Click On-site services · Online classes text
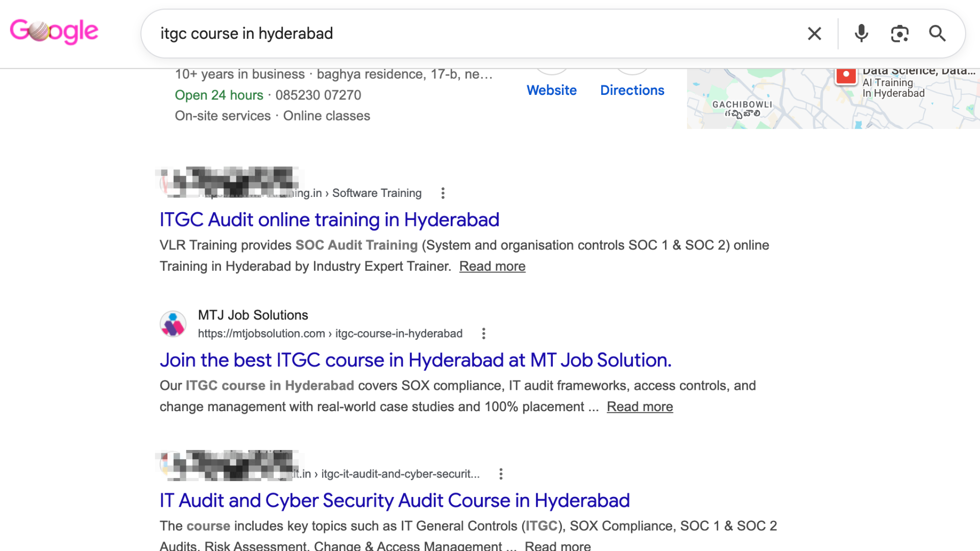Screen dimensions: 980x551 tap(273, 116)
